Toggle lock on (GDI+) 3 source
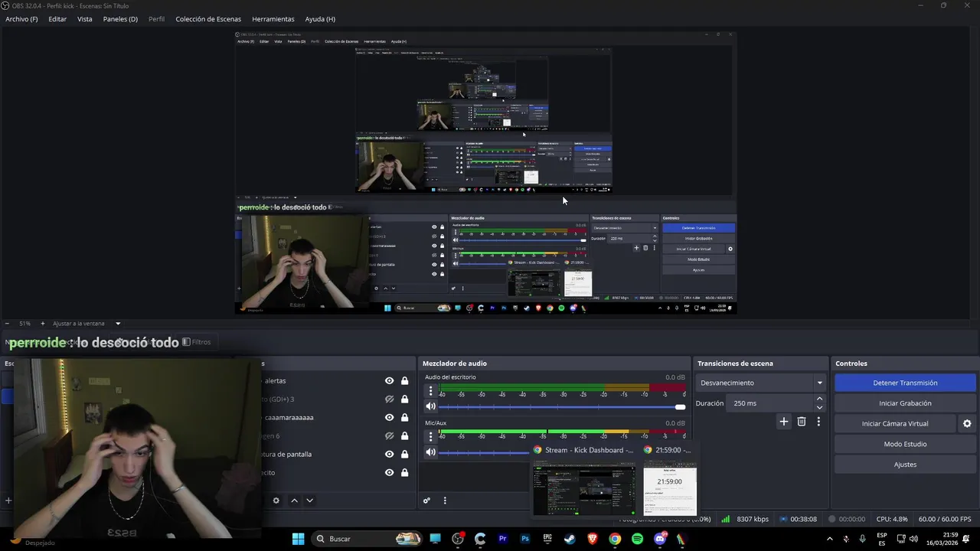This screenshot has width=980, height=551. point(404,399)
